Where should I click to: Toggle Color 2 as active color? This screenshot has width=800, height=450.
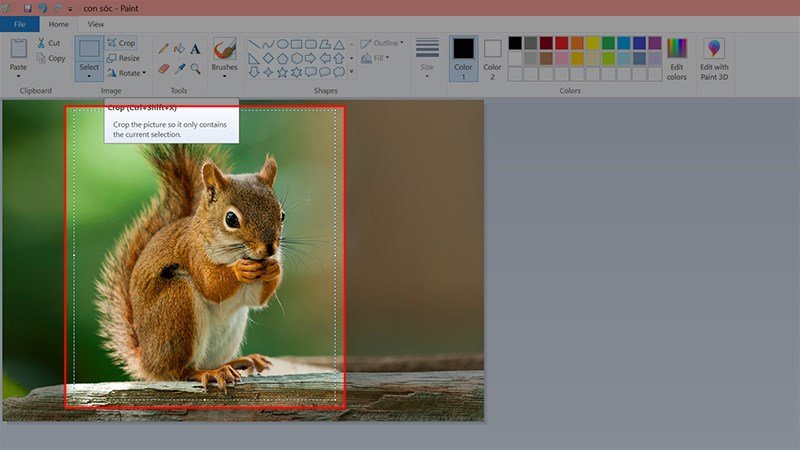click(492, 58)
